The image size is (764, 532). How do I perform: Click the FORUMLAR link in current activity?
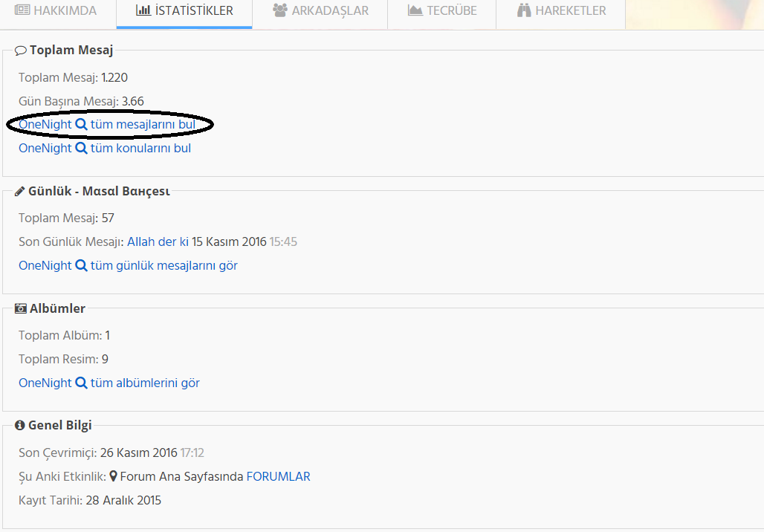click(x=279, y=476)
